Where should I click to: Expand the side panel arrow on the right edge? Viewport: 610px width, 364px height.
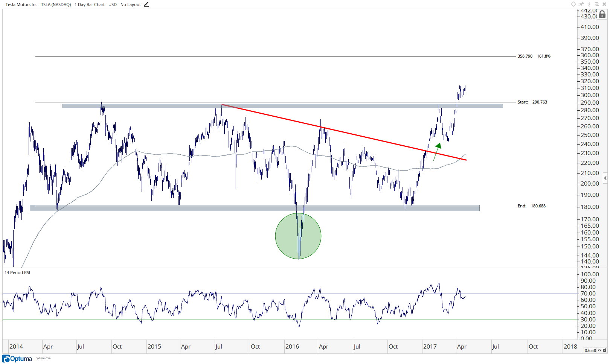coord(605,178)
